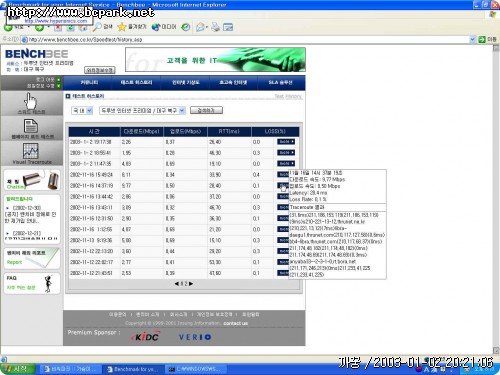Click page 2 in the table pager
This screenshot has height=375, width=500.
pos(186,284)
